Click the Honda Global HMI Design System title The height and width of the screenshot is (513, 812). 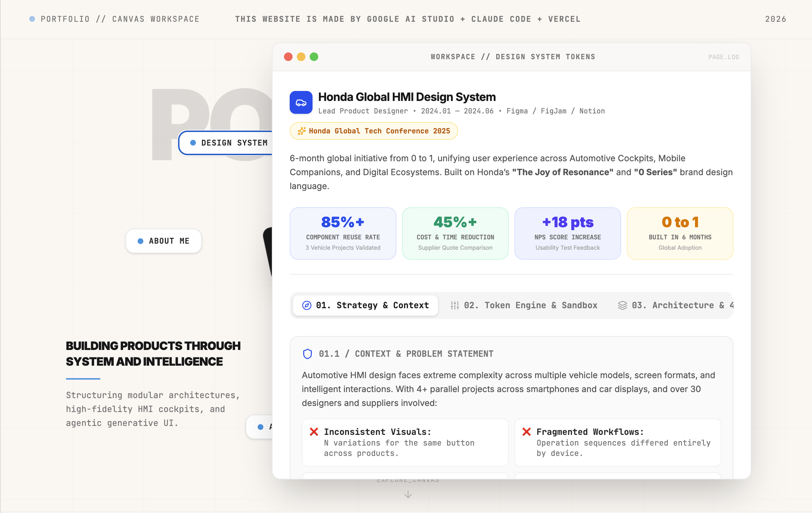pos(407,97)
